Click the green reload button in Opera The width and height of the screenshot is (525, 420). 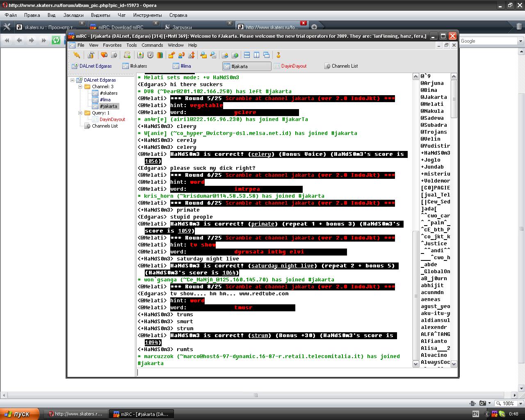56,40
